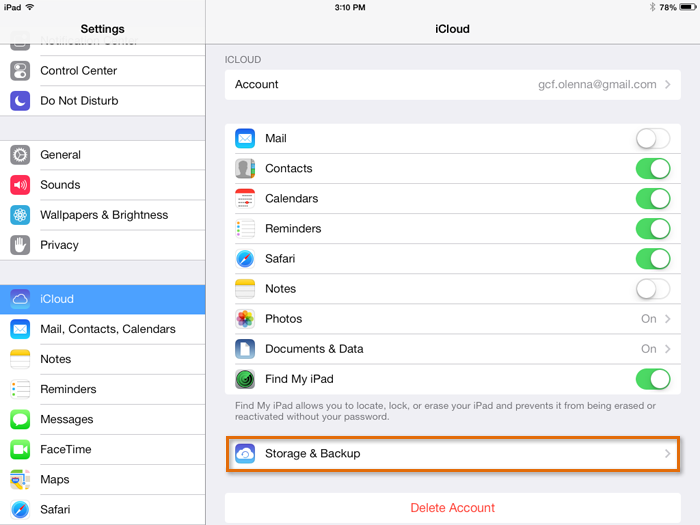The width and height of the screenshot is (700, 525).
Task: Tap the Account label in iCloud section
Action: pos(257,84)
